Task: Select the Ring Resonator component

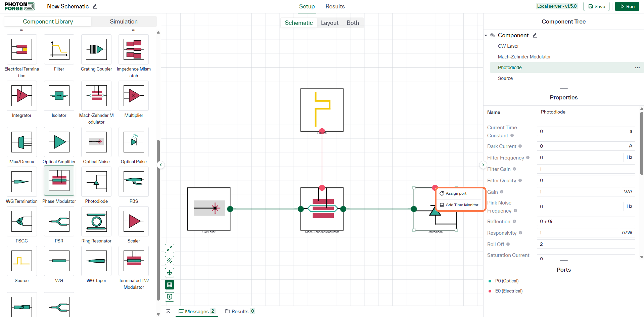Action: tap(96, 221)
